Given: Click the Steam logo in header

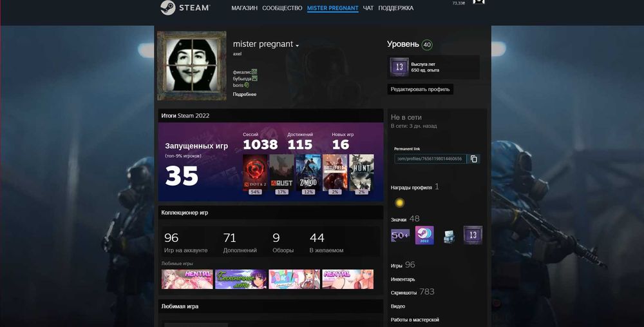Looking at the screenshot, I should 185,8.
